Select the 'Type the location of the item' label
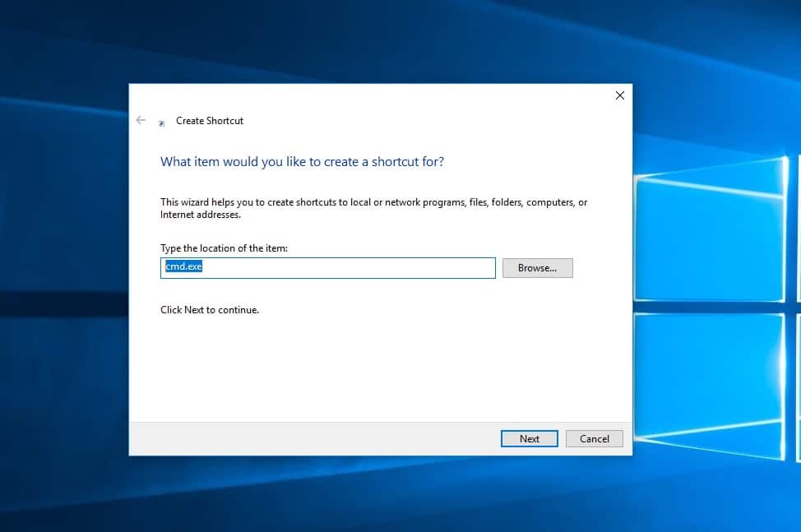801x532 pixels. point(224,247)
